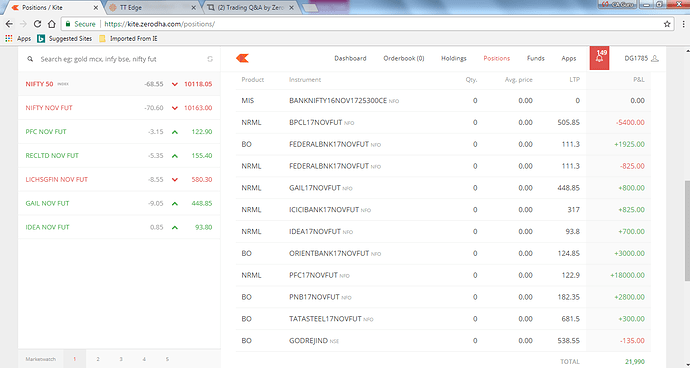Select NIFTY NOV FUT in marketwatch
Viewport: 690px width, 368px height.
point(119,108)
